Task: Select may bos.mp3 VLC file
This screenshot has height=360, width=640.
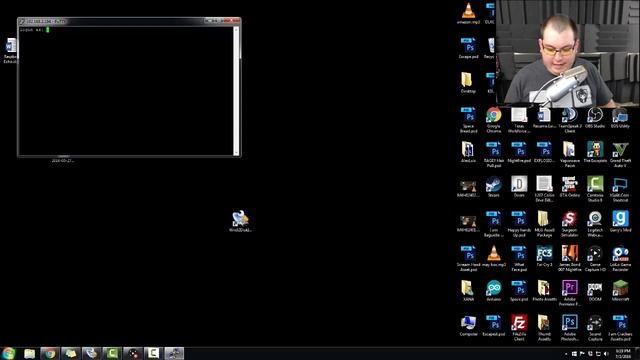Action: (493, 256)
